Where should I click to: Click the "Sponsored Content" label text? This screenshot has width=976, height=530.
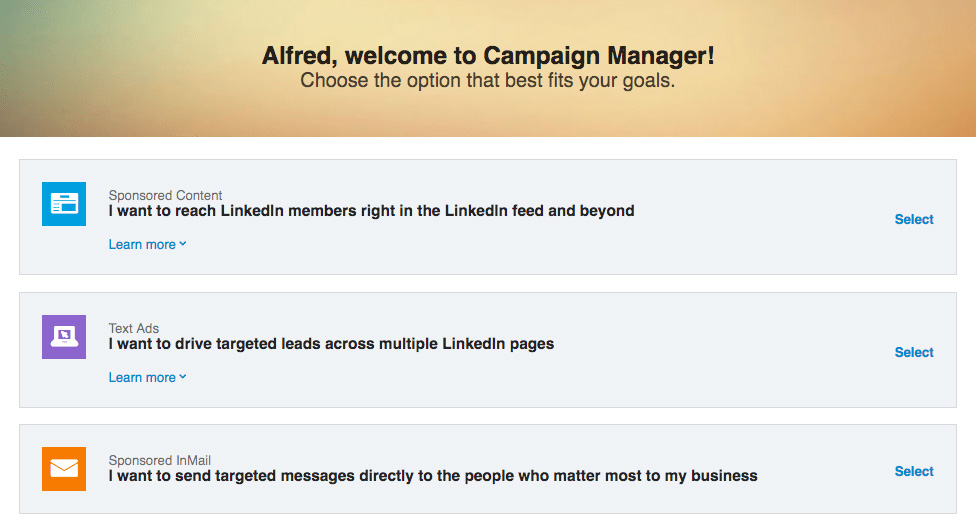click(165, 195)
